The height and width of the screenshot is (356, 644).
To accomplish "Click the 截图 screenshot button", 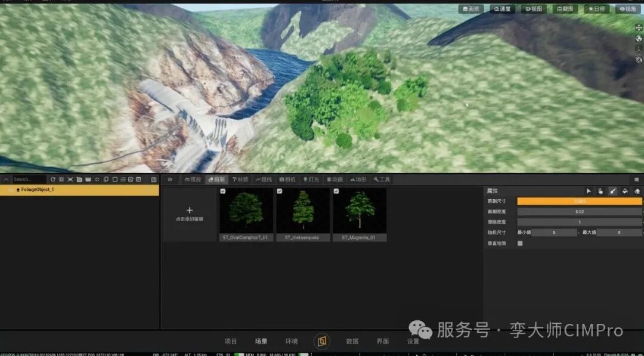I will 565,9.
